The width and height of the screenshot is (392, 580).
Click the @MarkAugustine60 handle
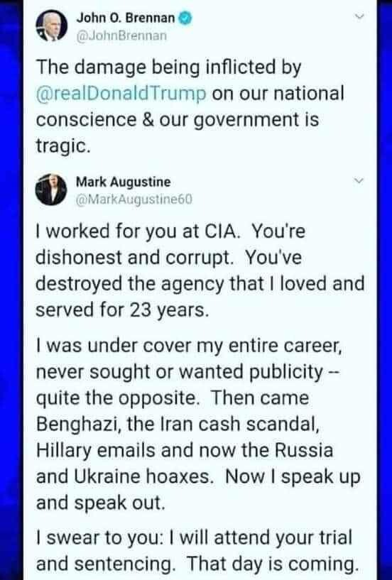coord(134,199)
